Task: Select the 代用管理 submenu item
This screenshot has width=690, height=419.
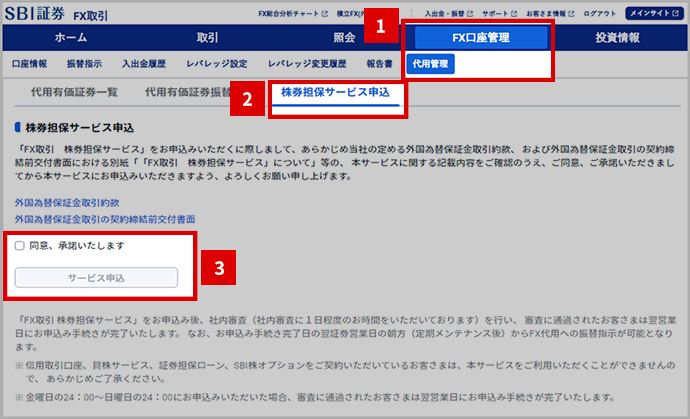Action: coord(430,64)
